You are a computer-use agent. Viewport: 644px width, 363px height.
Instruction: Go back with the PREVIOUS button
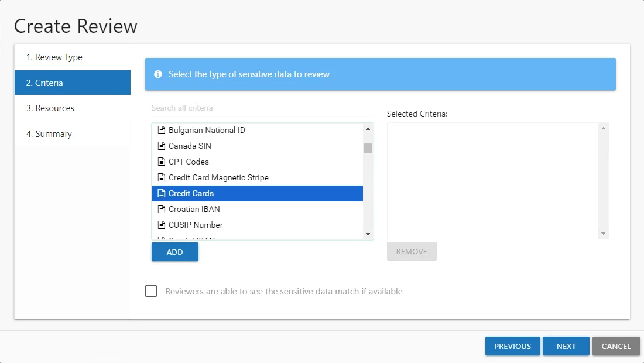click(x=513, y=346)
